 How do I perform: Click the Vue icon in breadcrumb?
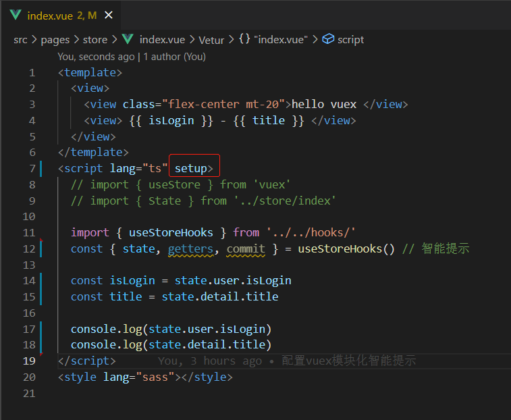128,39
